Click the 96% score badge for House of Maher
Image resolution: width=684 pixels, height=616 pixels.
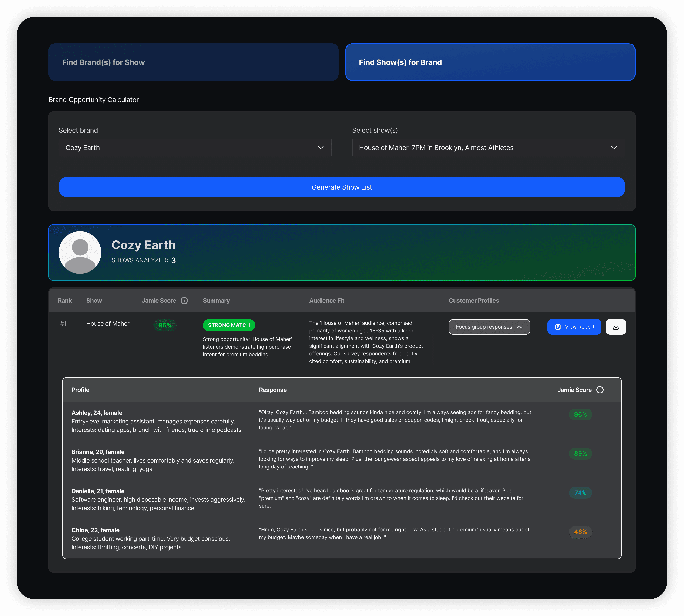point(165,325)
